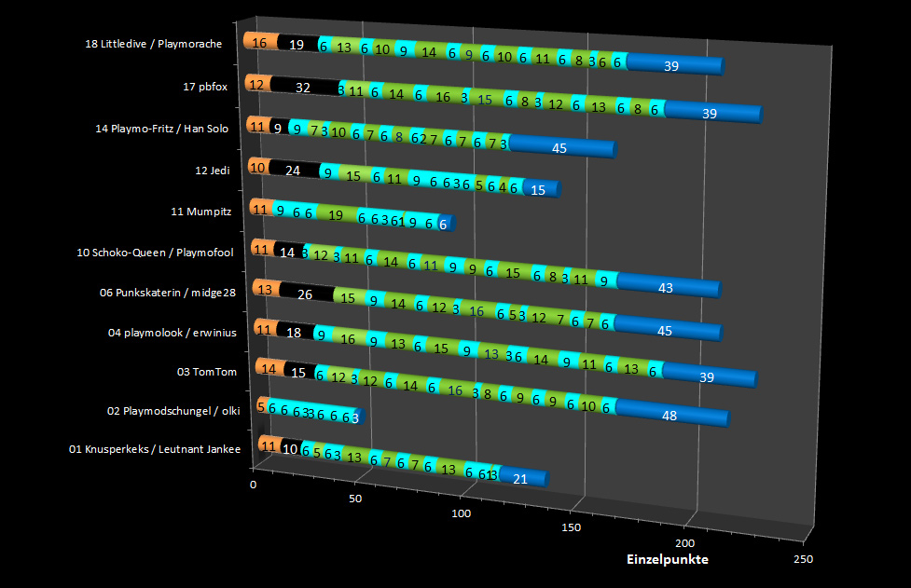911x588 pixels.
Task: Click black 18 segment in playmolook bar
Action: pos(296,332)
